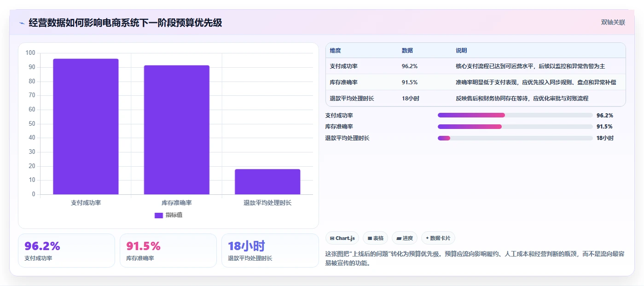The height and width of the screenshot is (286, 644).
Task: Click the 退款平均处理时长 cell in the table
Action: point(352,98)
